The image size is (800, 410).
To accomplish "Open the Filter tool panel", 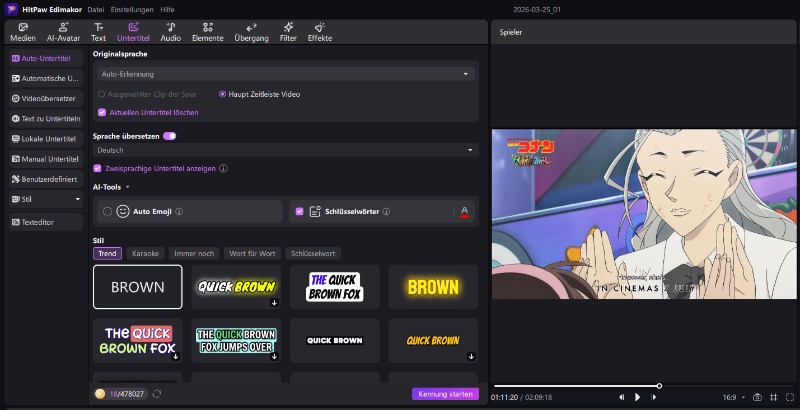I will [288, 32].
